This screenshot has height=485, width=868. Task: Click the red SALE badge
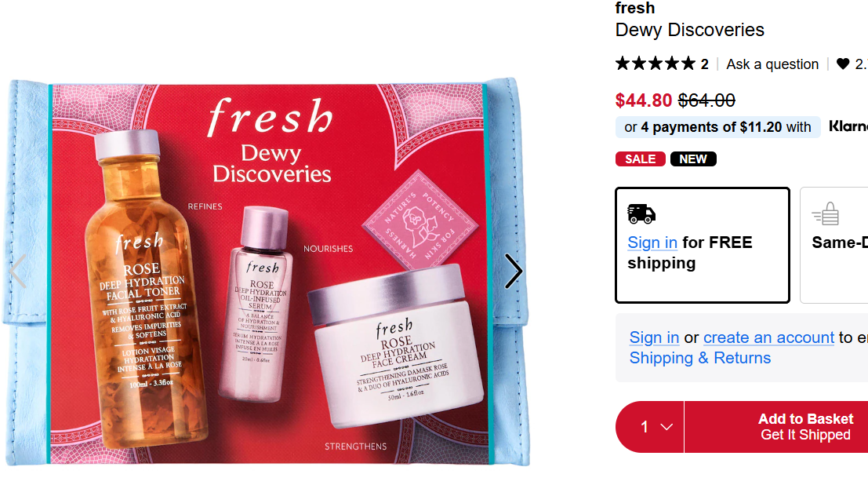(641, 159)
